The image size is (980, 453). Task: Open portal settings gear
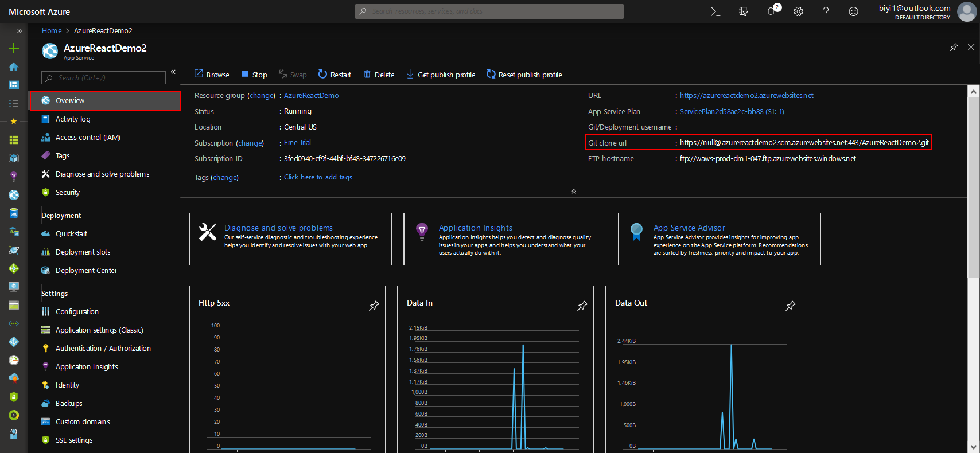click(799, 11)
